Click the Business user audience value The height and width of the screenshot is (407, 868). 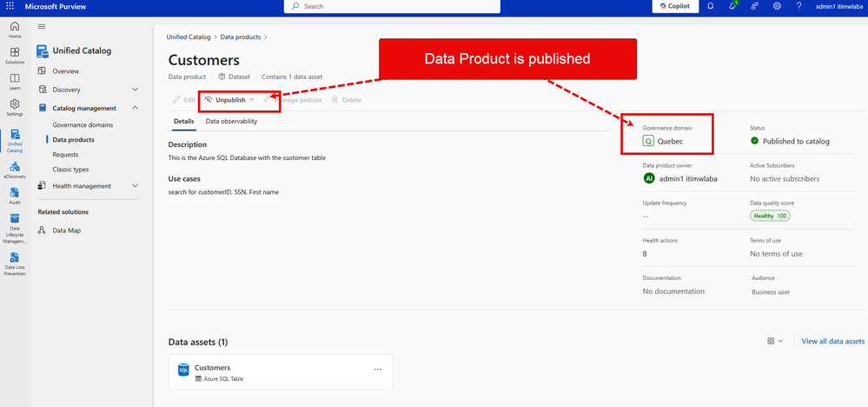(771, 292)
